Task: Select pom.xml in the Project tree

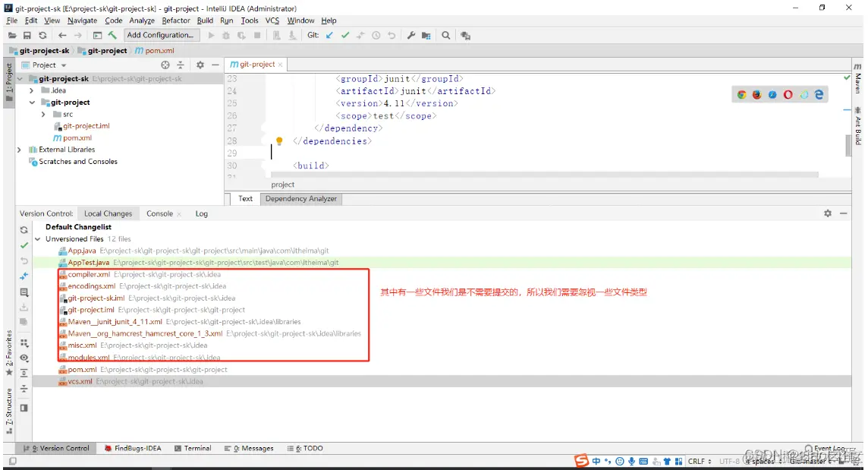Action: 73,138
